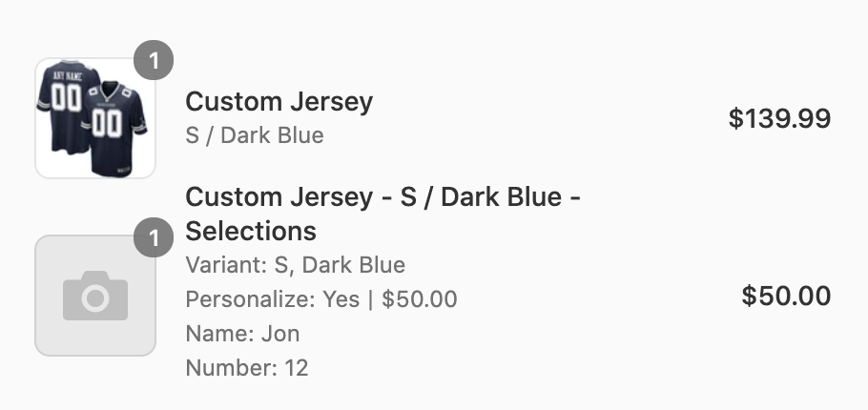Click the S / Dark Blue variant text

pos(255,135)
